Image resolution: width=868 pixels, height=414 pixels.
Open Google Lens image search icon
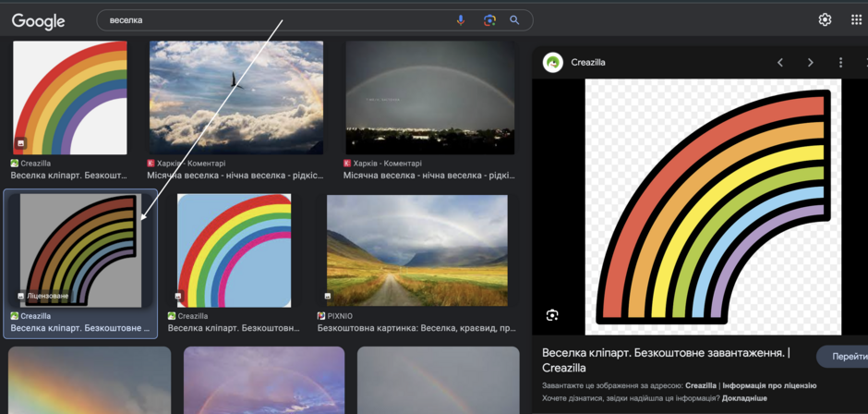click(x=489, y=20)
